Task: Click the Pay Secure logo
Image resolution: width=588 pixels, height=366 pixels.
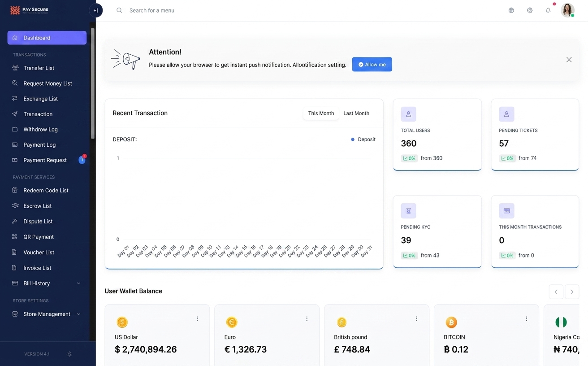Action: 30,10
